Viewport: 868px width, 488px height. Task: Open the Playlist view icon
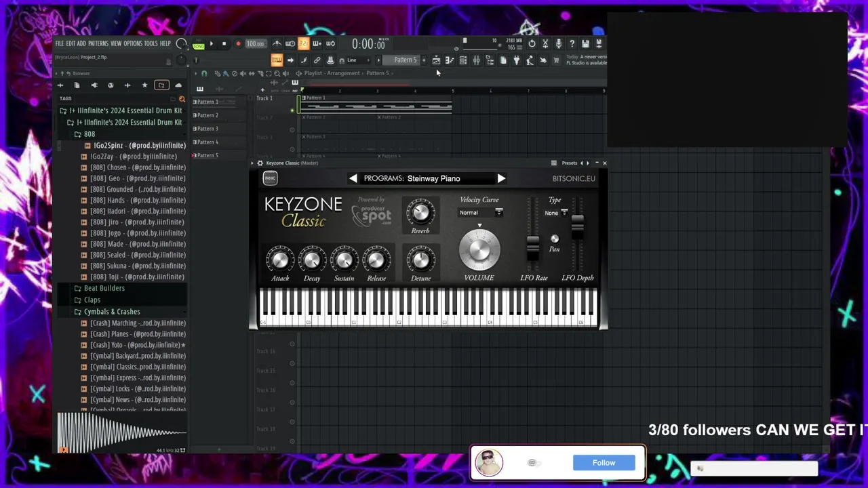(x=436, y=60)
